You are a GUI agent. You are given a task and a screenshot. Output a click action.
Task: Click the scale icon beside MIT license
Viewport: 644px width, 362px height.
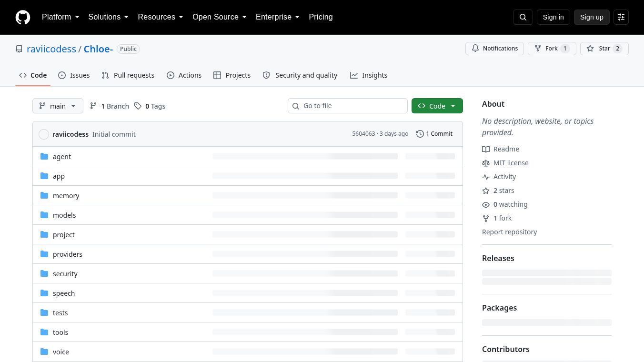point(486,163)
